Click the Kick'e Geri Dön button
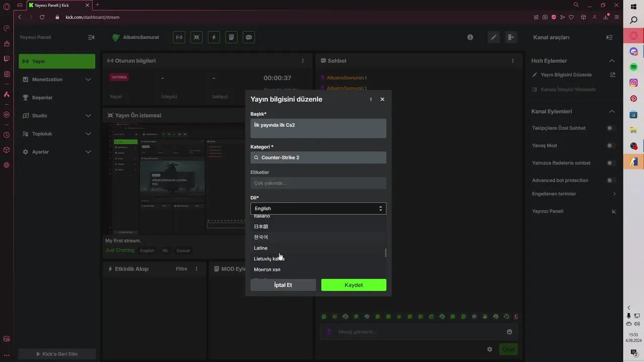Viewport: 644px width, 362px height. [57, 354]
